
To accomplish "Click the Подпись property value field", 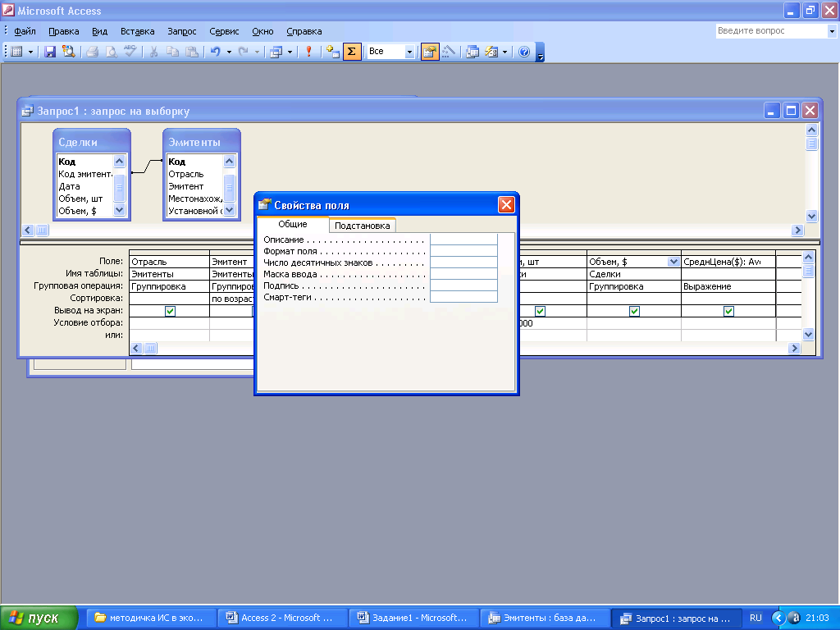I will click(x=464, y=285).
